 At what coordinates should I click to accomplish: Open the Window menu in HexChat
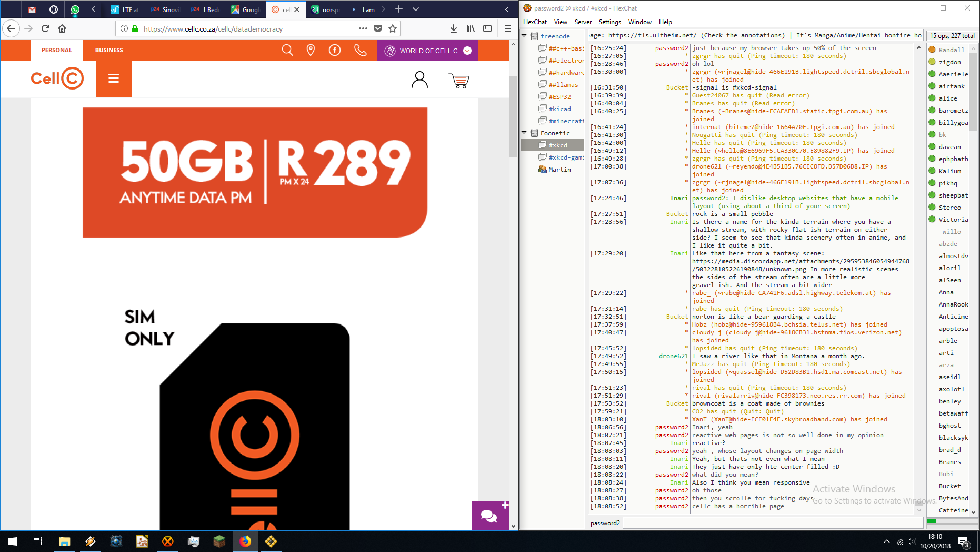[639, 22]
